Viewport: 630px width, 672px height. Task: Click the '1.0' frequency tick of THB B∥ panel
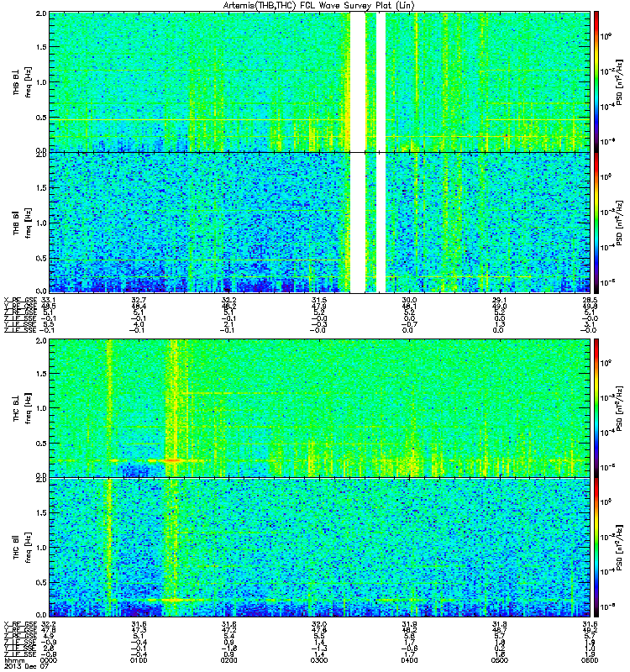click(41, 223)
